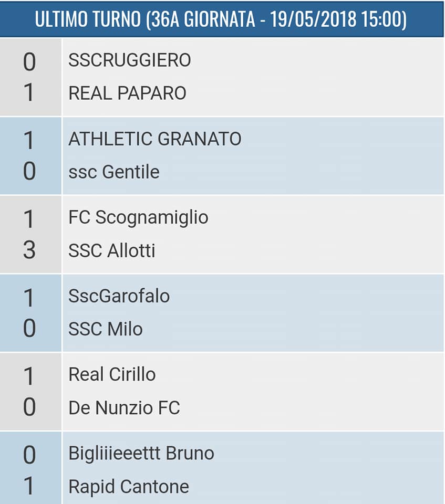
Task: Click Real Cirillo's score of 1
Action: point(29,376)
